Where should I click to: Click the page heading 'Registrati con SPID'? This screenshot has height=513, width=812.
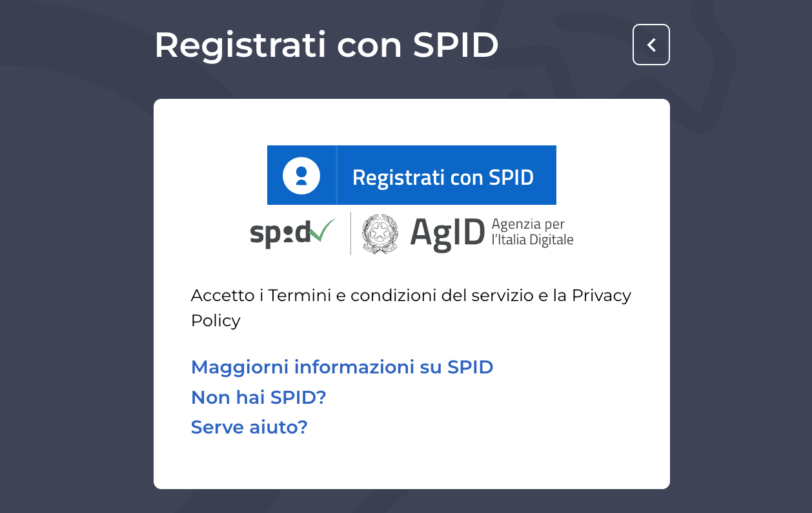point(326,45)
